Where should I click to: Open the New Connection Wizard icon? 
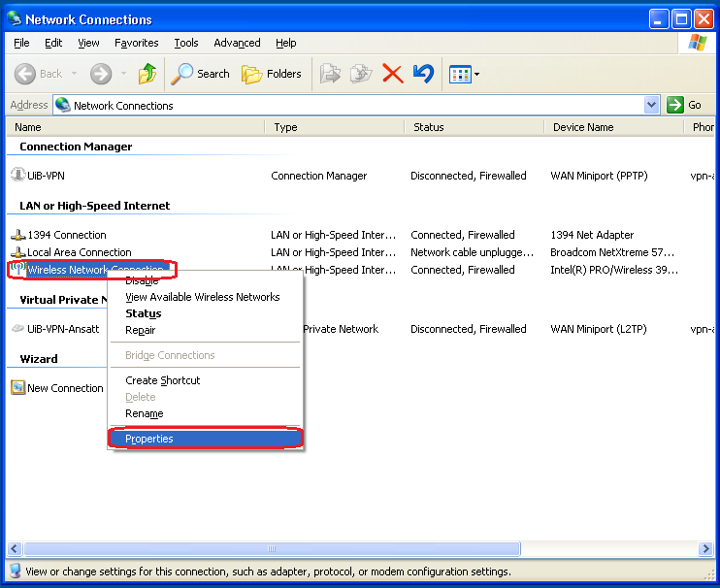(x=17, y=388)
